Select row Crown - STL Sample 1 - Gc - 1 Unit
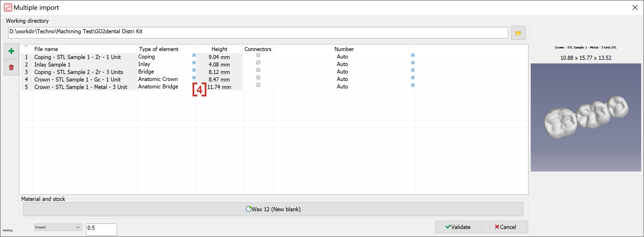This screenshot has height=237, width=644. [77, 79]
